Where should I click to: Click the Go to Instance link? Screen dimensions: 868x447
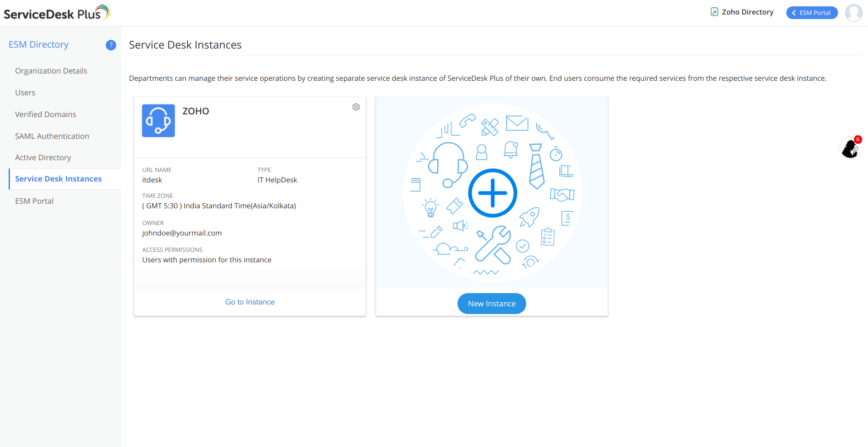250,302
